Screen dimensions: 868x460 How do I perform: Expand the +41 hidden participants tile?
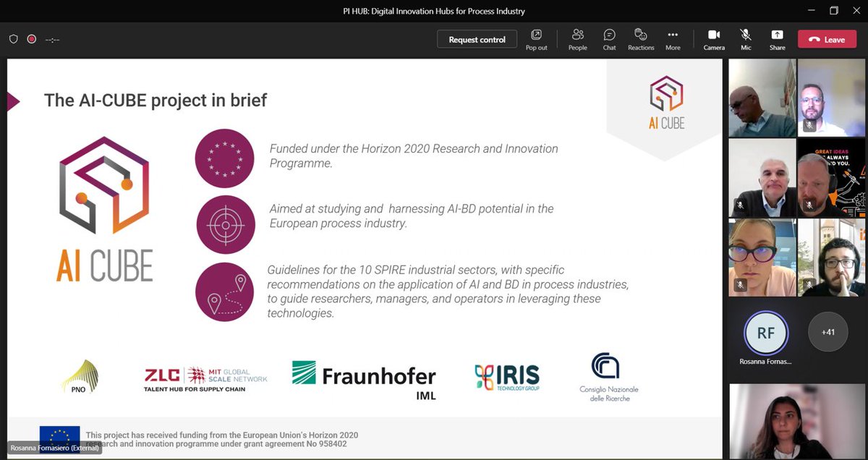tap(827, 331)
